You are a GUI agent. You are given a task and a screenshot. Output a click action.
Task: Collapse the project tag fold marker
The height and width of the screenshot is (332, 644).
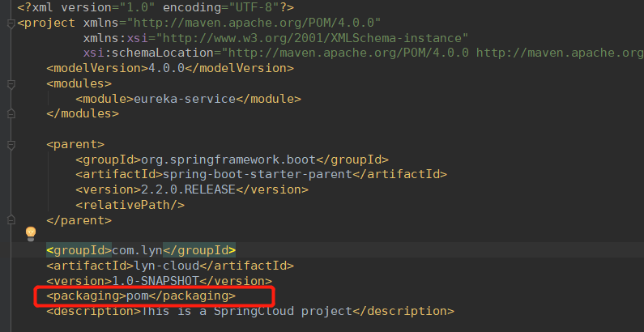tap(11, 22)
